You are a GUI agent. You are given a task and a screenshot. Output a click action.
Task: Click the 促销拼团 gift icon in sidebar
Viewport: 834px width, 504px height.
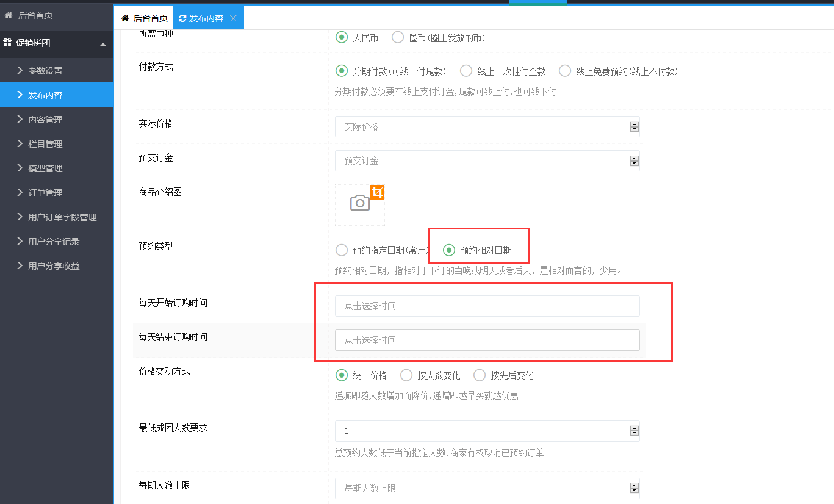click(x=8, y=43)
